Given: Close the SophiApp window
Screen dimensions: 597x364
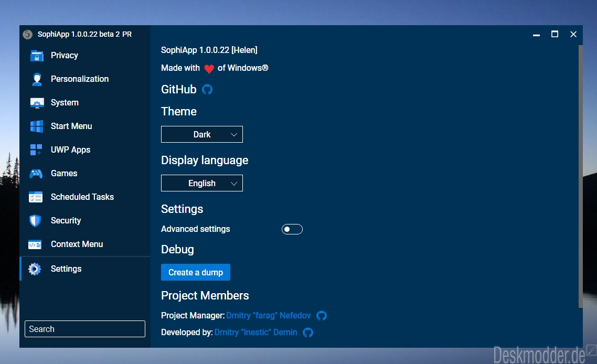Looking at the screenshot, I should coord(573,34).
